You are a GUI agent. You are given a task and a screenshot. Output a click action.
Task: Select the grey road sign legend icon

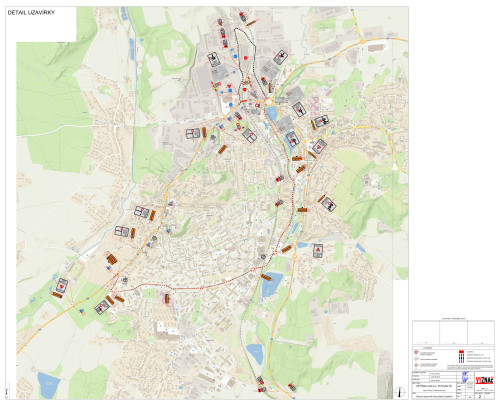click(x=416, y=359)
